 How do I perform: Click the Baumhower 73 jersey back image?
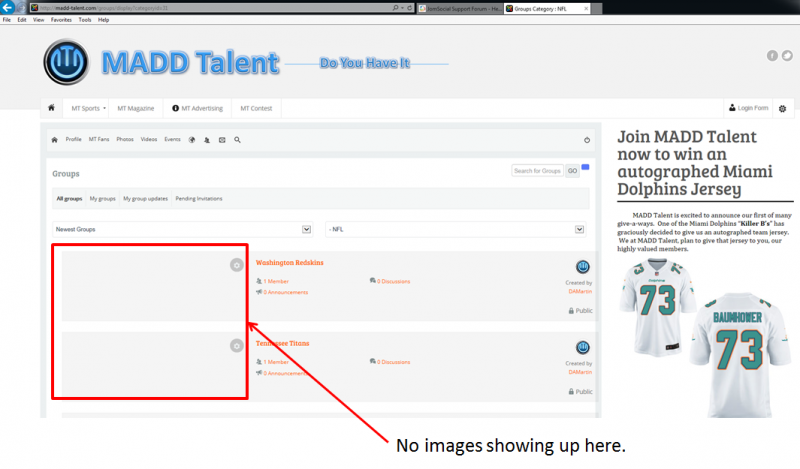pos(739,355)
